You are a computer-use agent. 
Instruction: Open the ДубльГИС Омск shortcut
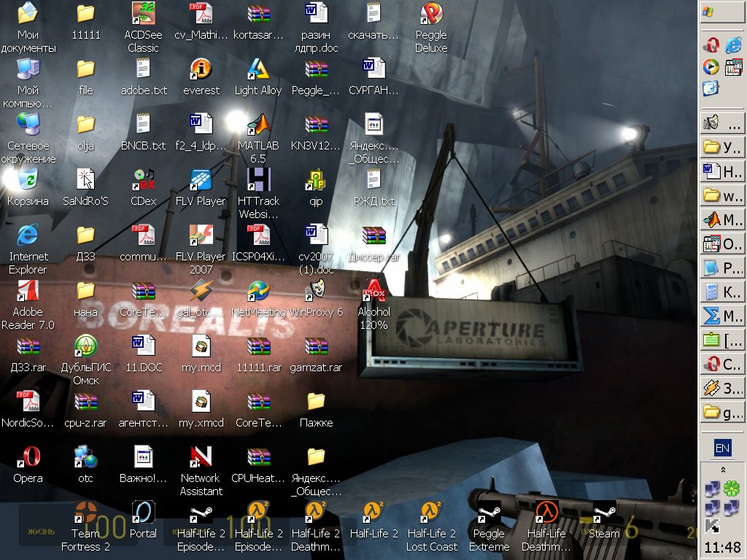(86, 346)
